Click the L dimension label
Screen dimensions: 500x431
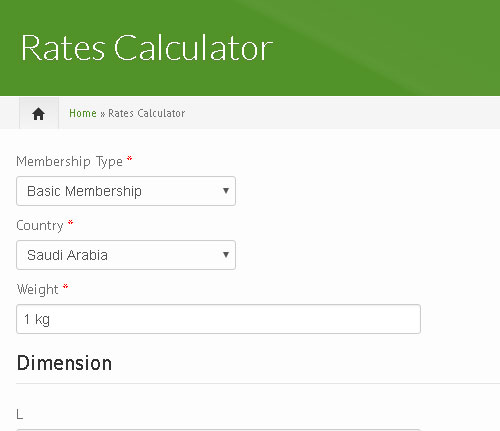point(20,415)
